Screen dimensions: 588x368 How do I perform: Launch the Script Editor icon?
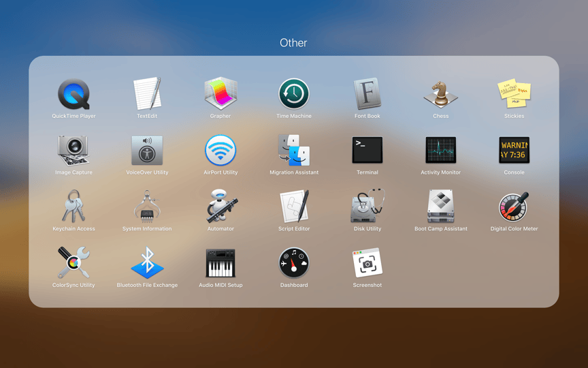click(x=295, y=206)
